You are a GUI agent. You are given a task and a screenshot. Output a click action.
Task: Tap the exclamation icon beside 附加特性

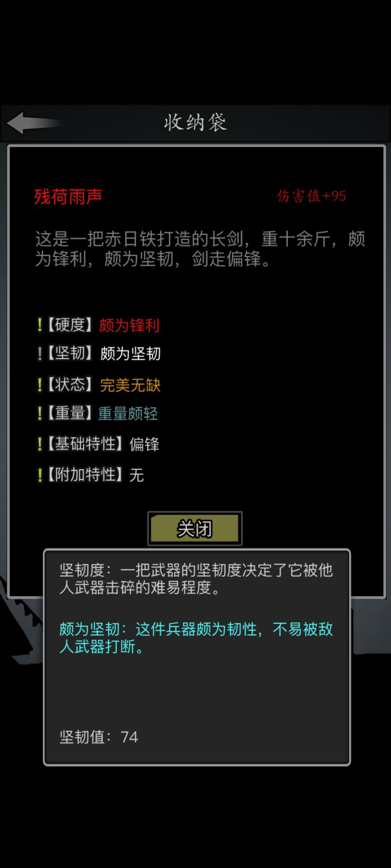point(40,475)
